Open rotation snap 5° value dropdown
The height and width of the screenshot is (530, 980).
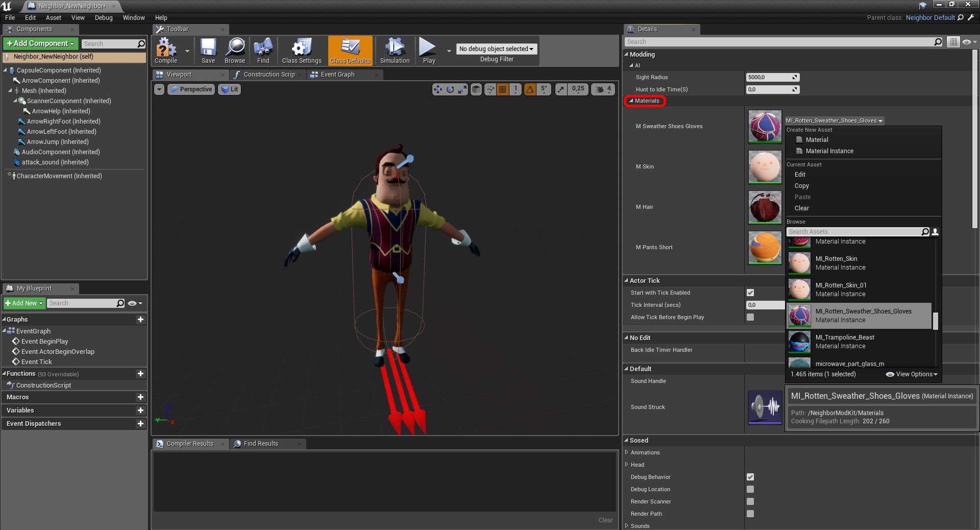coord(544,89)
